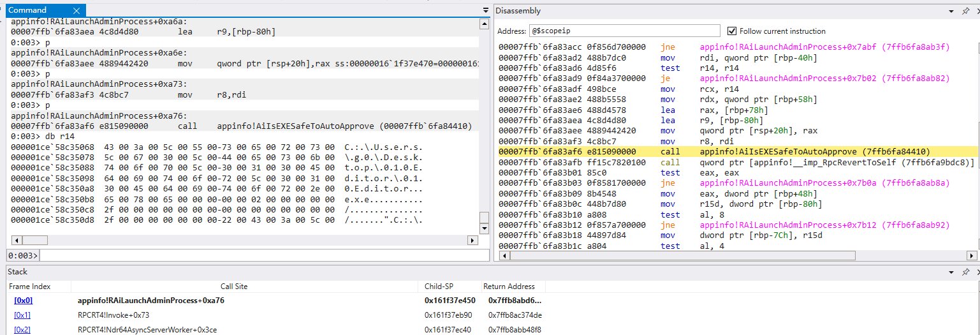Select mov r8, rdi disassembly line
This screenshot has width=980, height=335.
(615, 142)
